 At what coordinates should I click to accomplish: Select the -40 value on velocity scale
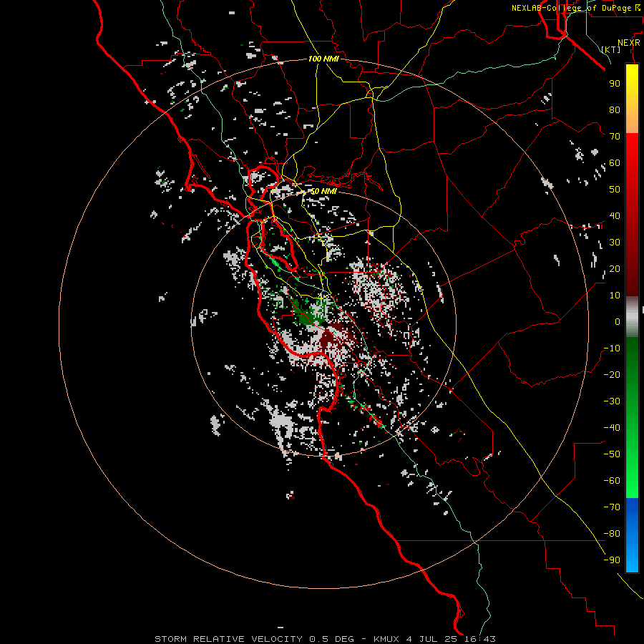612,428
